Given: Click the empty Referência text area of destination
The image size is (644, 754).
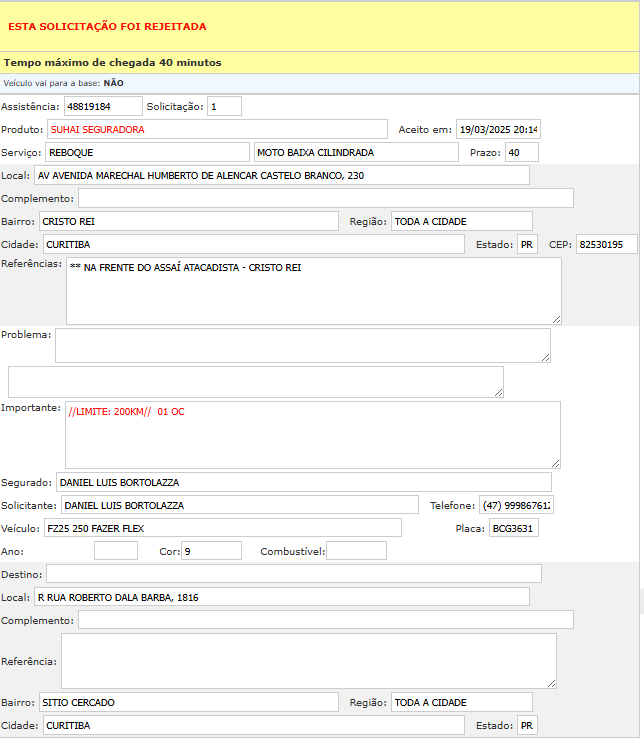Looking at the screenshot, I should [x=309, y=661].
